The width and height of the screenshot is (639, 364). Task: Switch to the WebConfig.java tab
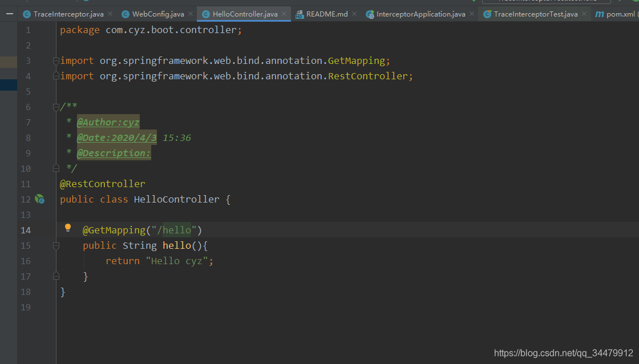tap(157, 14)
